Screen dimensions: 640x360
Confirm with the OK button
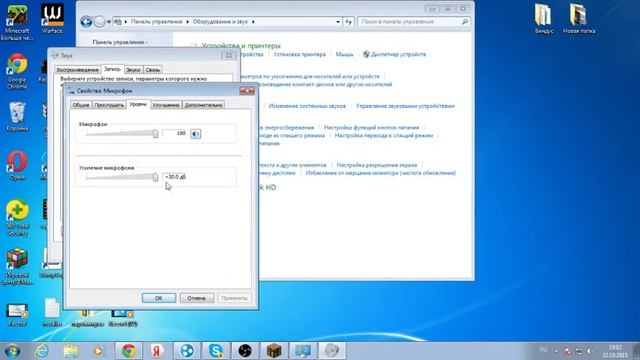(159, 298)
